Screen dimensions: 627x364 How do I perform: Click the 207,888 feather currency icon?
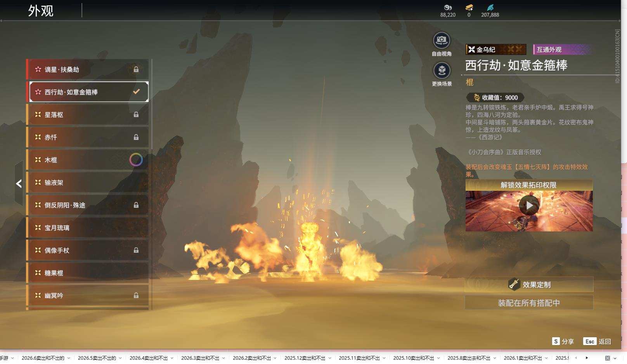(x=490, y=7)
